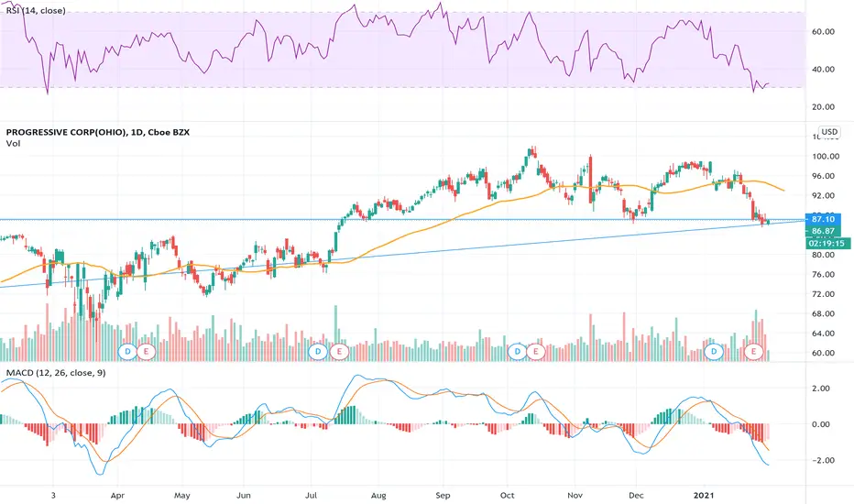Click the green 86.87 current price label
Screen dimensions: 854x504
coord(823,231)
